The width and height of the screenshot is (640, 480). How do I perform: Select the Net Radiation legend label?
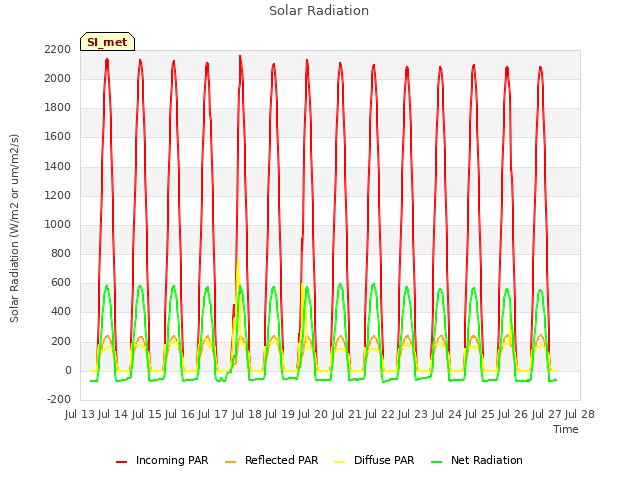[487, 460]
